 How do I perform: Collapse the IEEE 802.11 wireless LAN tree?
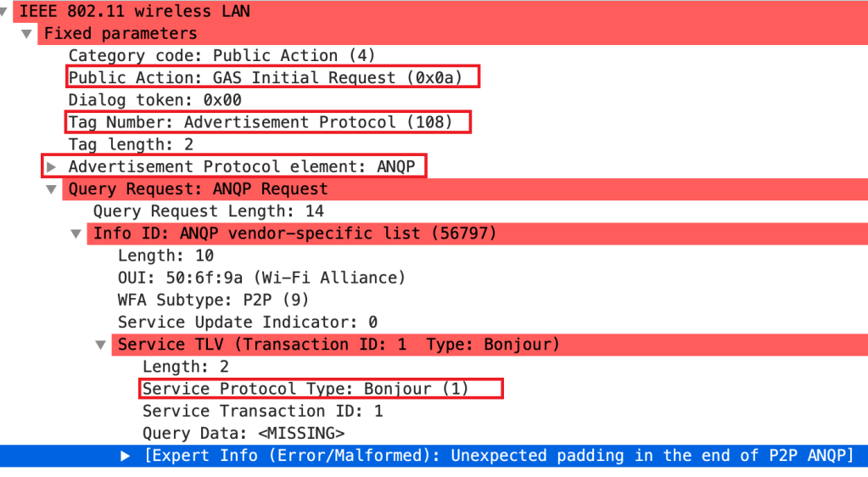pyautogui.click(x=6, y=12)
